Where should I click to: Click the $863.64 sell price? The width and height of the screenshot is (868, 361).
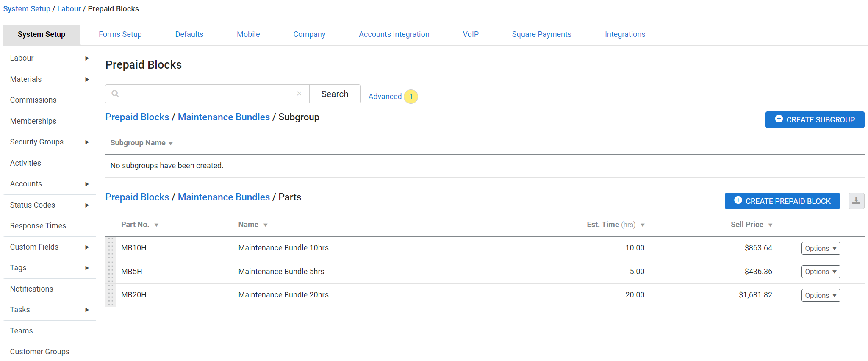758,248
